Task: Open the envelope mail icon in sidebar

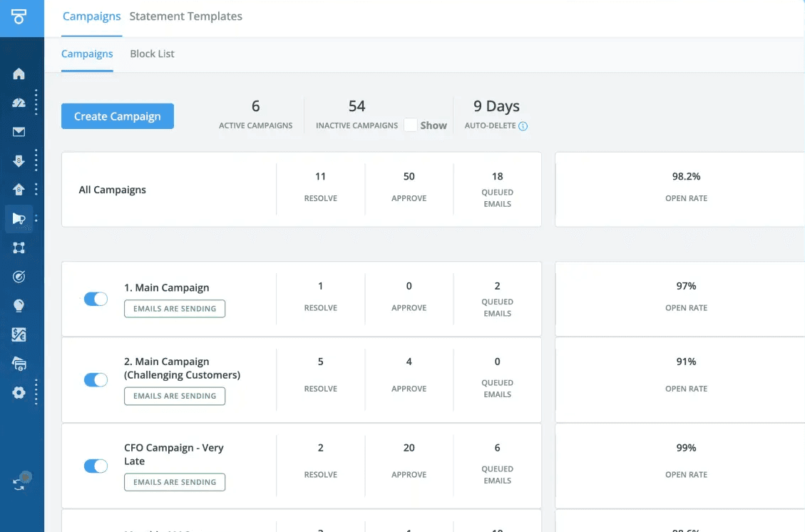Action: click(19, 132)
